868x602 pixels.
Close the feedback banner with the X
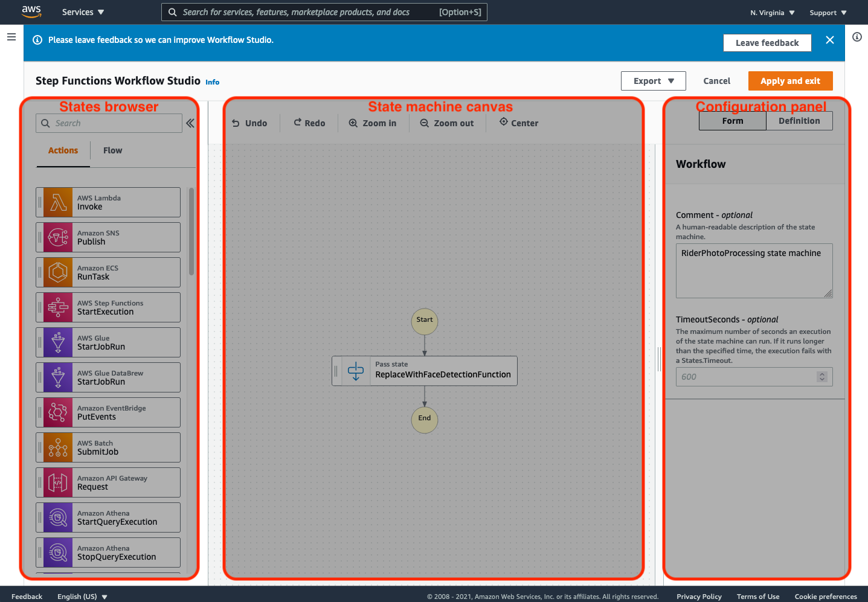pyautogui.click(x=829, y=40)
